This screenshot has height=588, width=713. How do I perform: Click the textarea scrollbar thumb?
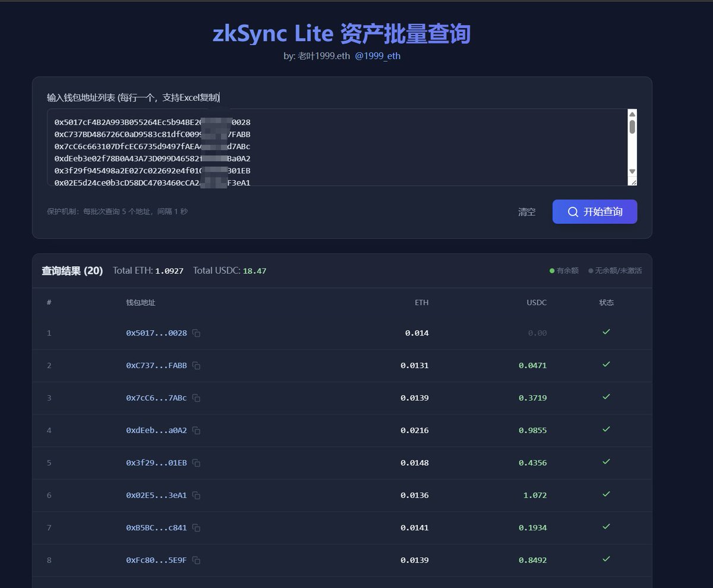[x=632, y=127]
